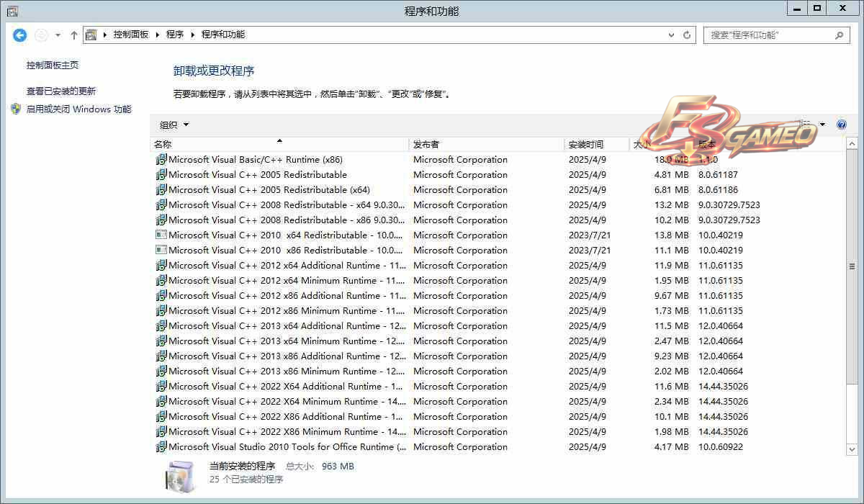Select the 2.47 MB size cell
The width and height of the screenshot is (864, 504).
point(671,341)
